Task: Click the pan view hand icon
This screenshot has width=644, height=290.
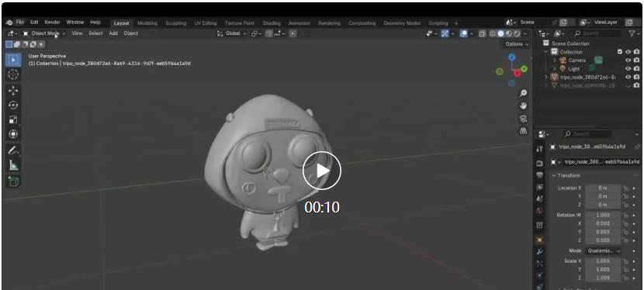Action: click(523, 105)
